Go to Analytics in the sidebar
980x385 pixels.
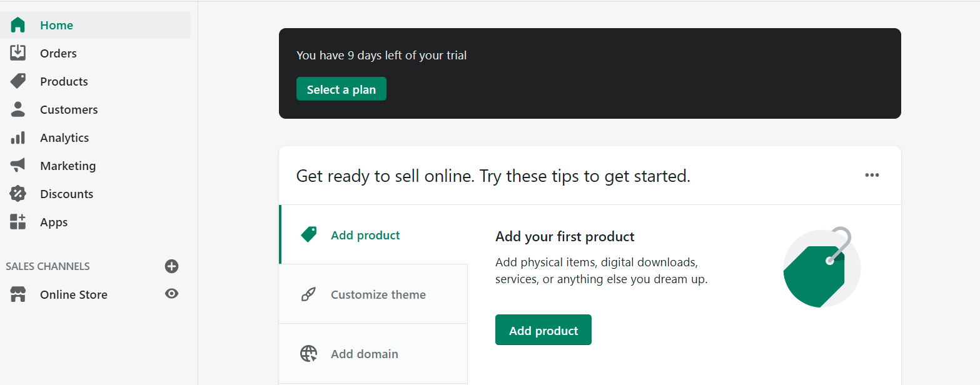[x=64, y=137]
